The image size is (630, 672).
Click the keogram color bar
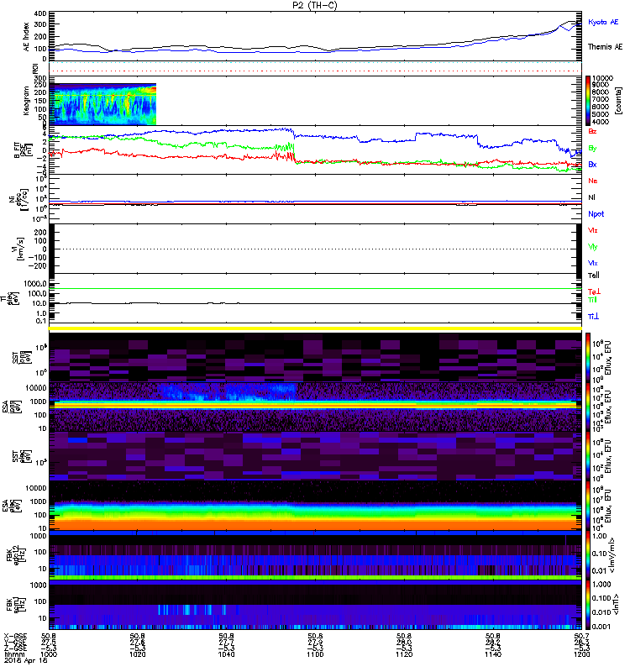coord(588,100)
